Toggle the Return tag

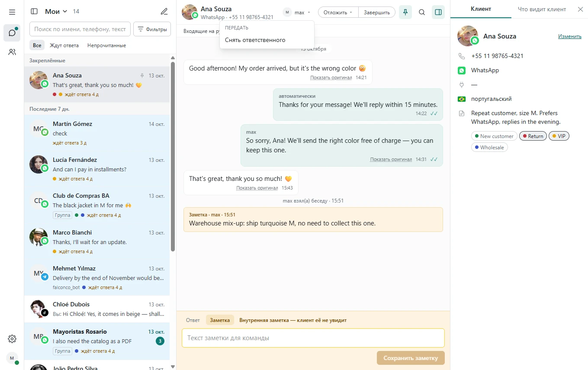(533, 136)
